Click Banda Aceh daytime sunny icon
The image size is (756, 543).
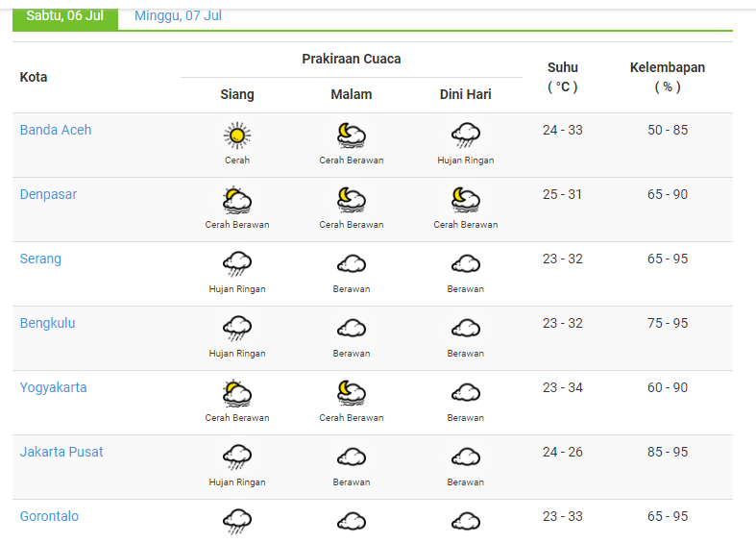click(237, 136)
